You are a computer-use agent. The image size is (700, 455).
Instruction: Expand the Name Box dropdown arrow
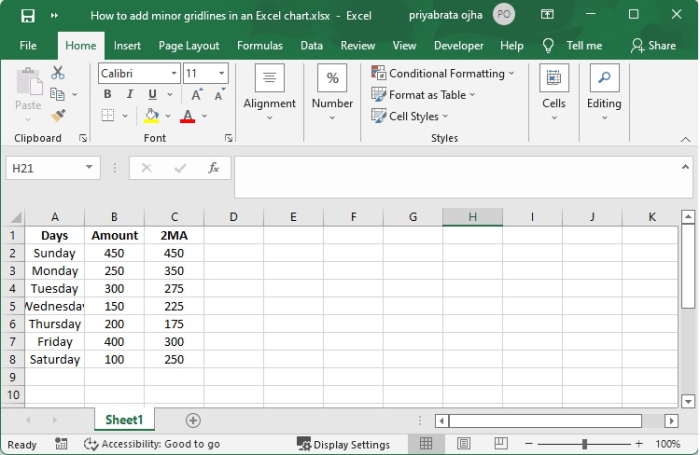89,168
